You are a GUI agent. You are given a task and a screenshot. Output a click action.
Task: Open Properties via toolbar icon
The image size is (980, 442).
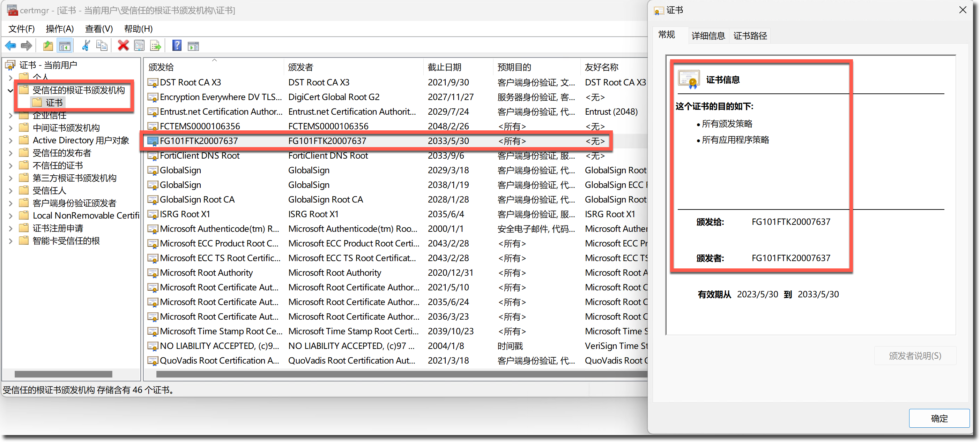tap(139, 46)
